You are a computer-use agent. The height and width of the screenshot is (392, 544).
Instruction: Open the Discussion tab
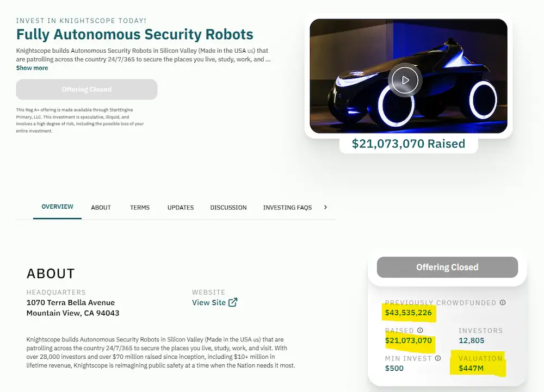click(228, 208)
